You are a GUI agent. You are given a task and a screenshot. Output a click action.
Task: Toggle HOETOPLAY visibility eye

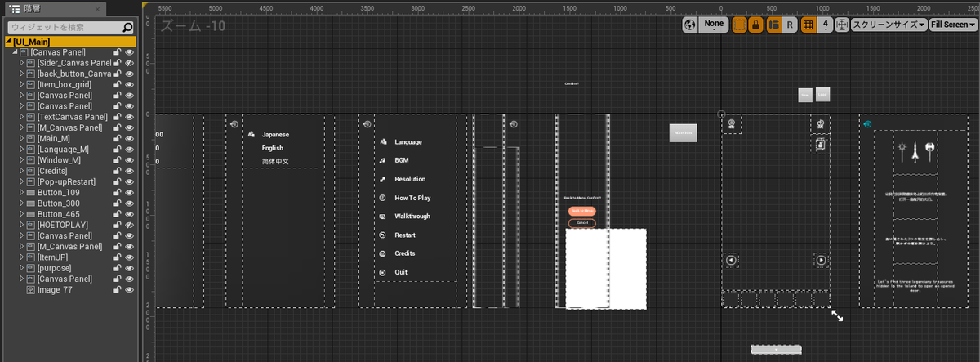click(x=129, y=225)
